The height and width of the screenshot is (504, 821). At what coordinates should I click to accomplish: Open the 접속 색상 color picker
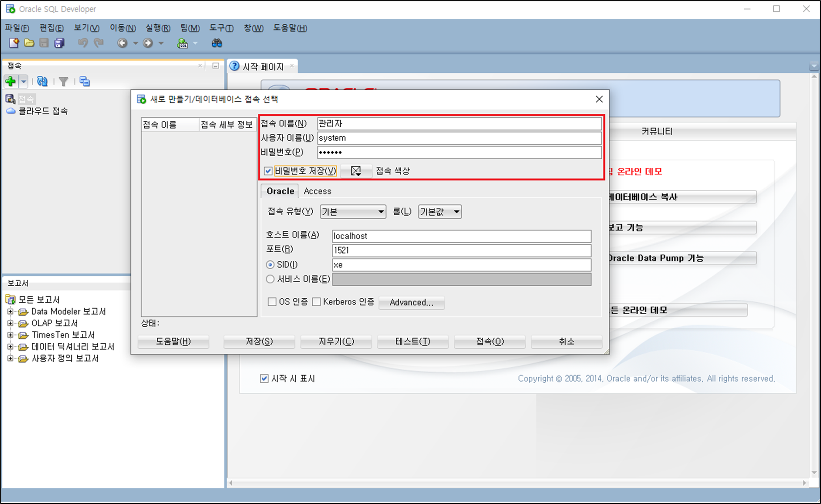(356, 171)
